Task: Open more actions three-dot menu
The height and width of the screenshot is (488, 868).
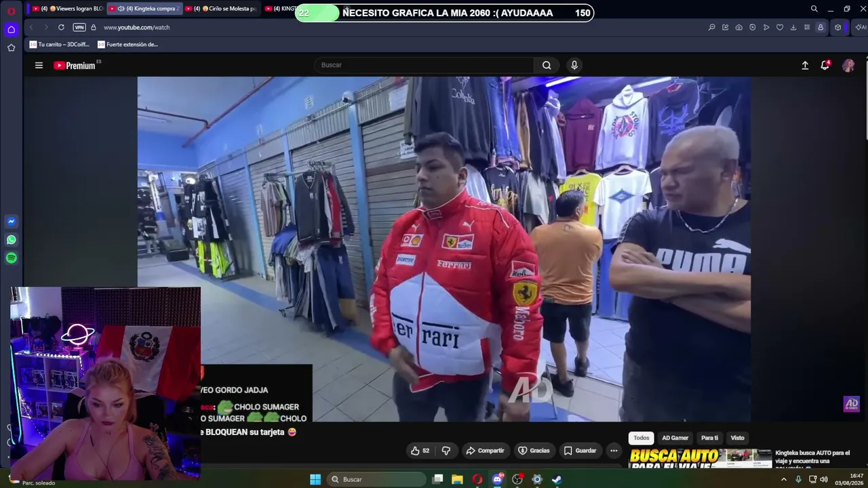Action: coord(614,451)
